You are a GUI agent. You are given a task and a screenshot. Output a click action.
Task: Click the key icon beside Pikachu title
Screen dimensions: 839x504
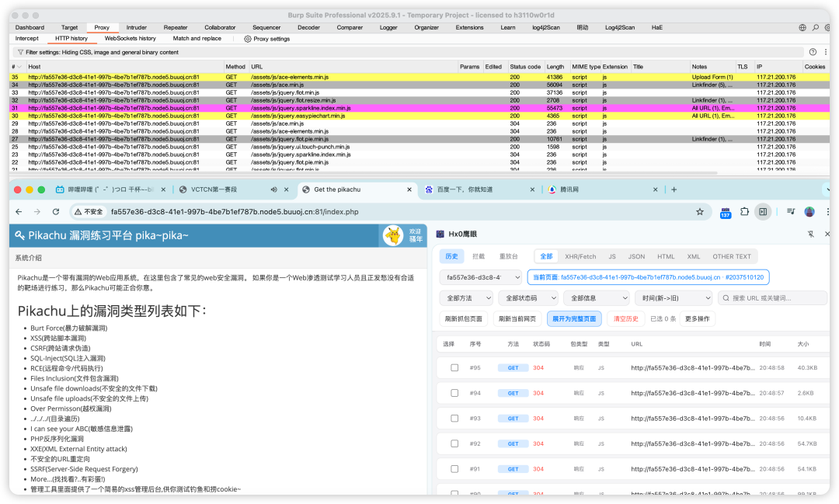point(19,235)
